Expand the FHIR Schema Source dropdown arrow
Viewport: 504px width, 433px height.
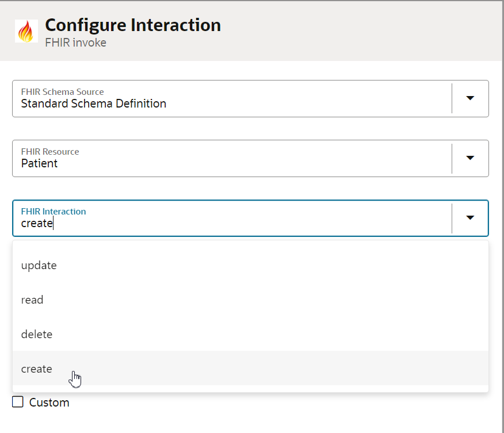tap(470, 98)
